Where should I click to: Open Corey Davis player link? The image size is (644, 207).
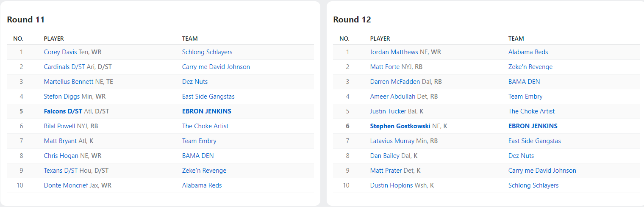coord(61,52)
